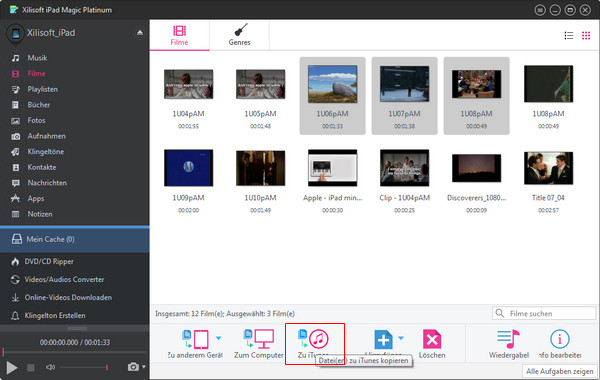Screen dimensions: 600x380
Task: Click Zum Computer export button
Action: tap(259, 344)
